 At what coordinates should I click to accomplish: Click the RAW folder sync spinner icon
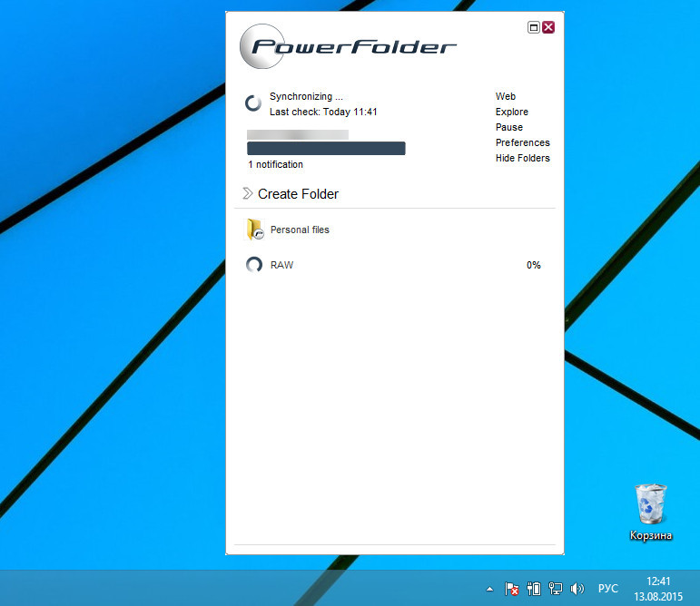pos(254,265)
